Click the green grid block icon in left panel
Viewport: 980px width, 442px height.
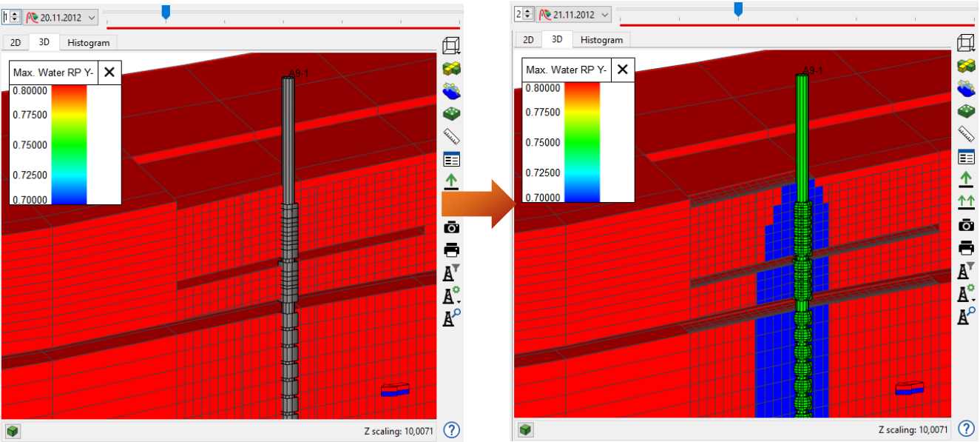click(451, 114)
